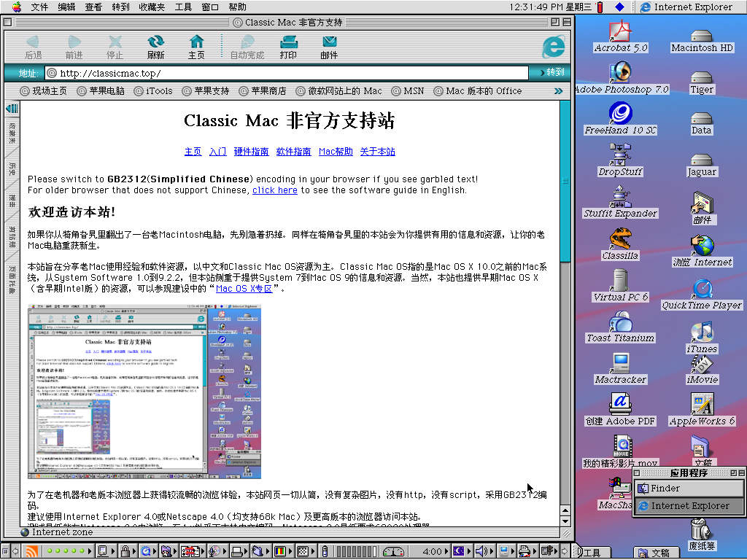This screenshot has height=560, width=747.
Task: Click the Mac帮助 page link
Action: 336,152
